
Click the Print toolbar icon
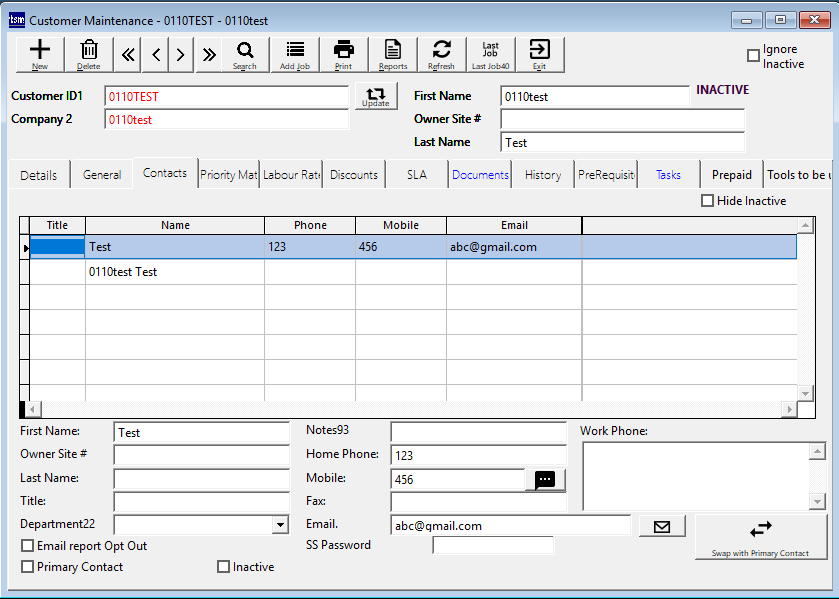pyautogui.click(x=343, y=54)
